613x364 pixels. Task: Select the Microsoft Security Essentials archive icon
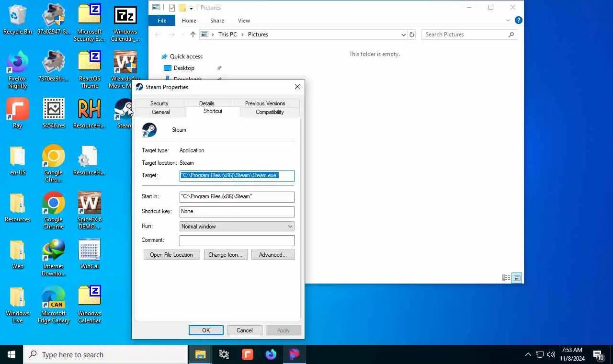90,23
